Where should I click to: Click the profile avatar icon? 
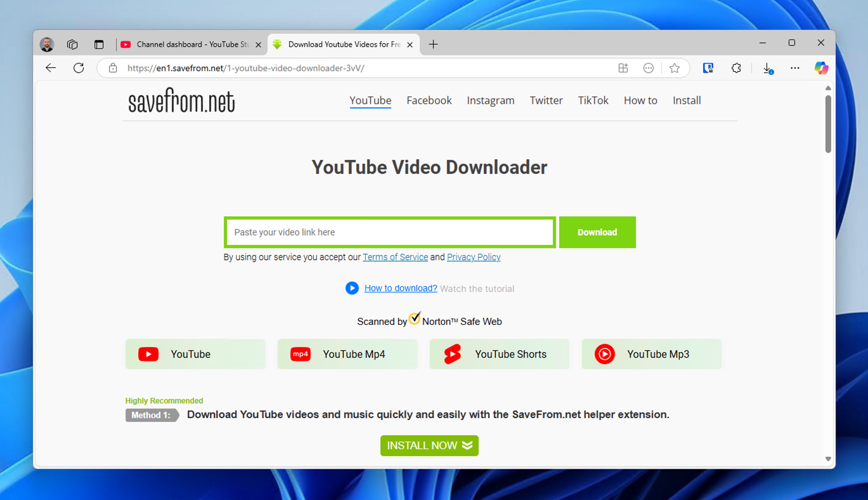tap(47, 44)
